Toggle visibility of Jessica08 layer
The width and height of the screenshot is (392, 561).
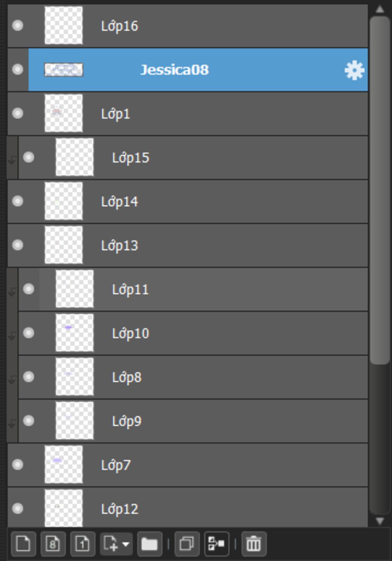pyautogui.click(x=18, y=70)
